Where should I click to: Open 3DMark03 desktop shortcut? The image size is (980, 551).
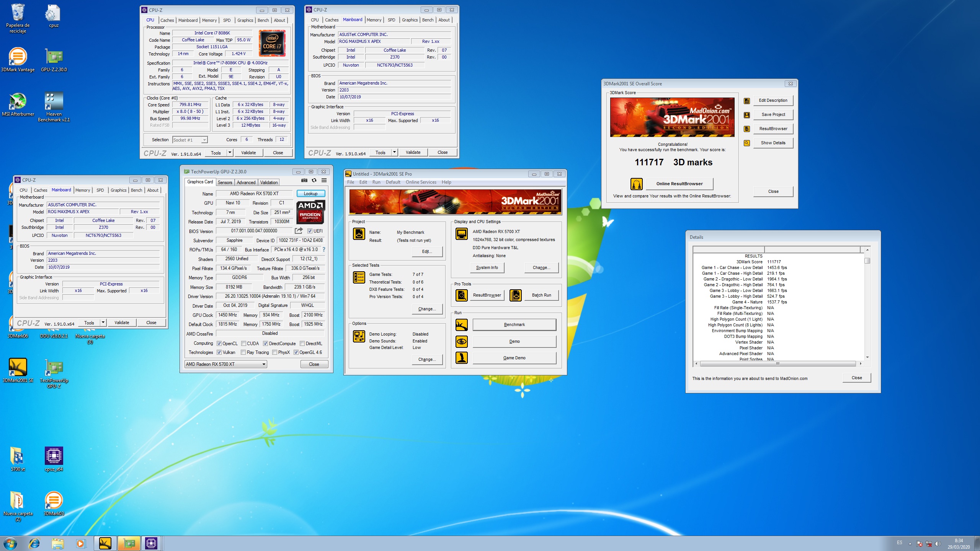tap(54, 503)
